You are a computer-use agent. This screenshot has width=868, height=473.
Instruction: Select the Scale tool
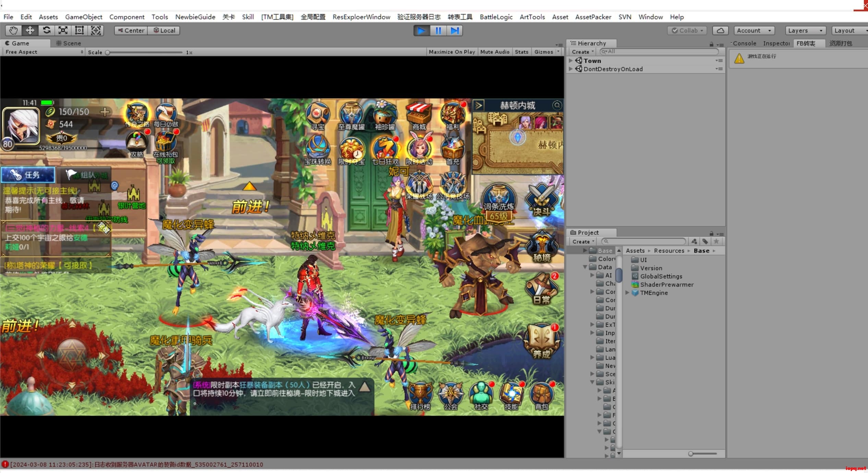pos(63,31)
